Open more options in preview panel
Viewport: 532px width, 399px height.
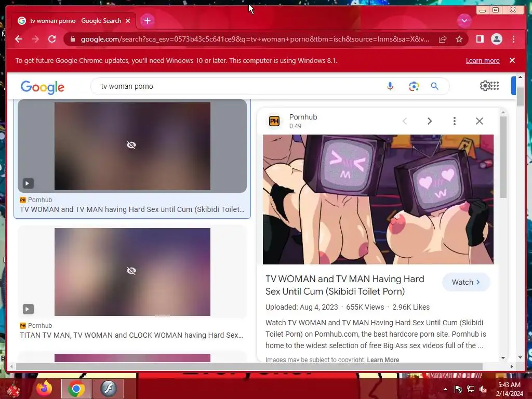(x=454, y=121)
